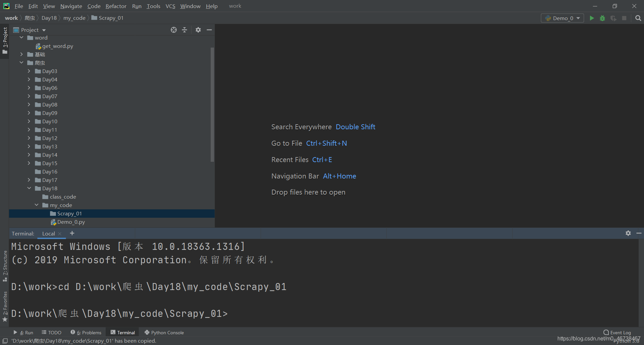Open the 6: Problems tool window
The image size is (644, 345).
86,333
